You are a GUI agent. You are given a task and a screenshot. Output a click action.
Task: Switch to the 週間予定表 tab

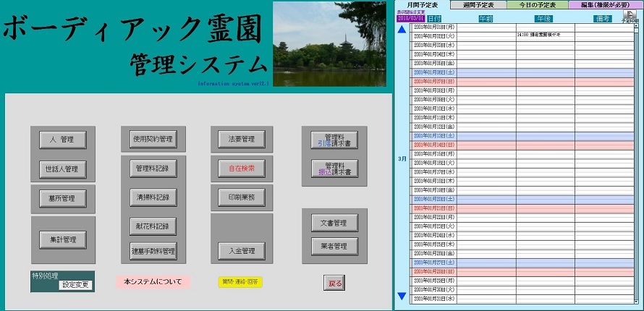click(478, 5)
